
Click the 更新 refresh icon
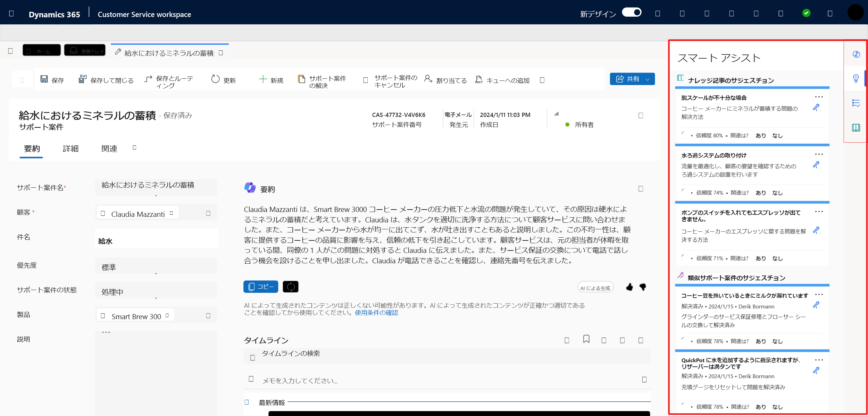click(215, 79)
